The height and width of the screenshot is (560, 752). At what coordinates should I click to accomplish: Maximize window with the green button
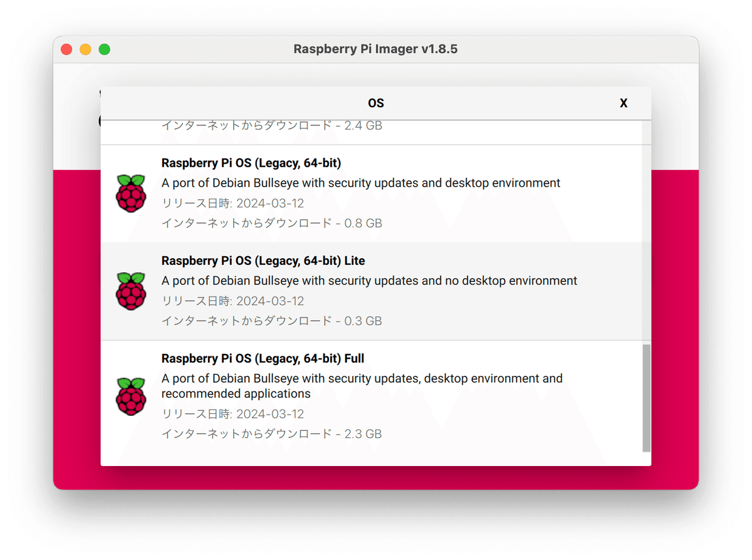[x=105, y=49]
